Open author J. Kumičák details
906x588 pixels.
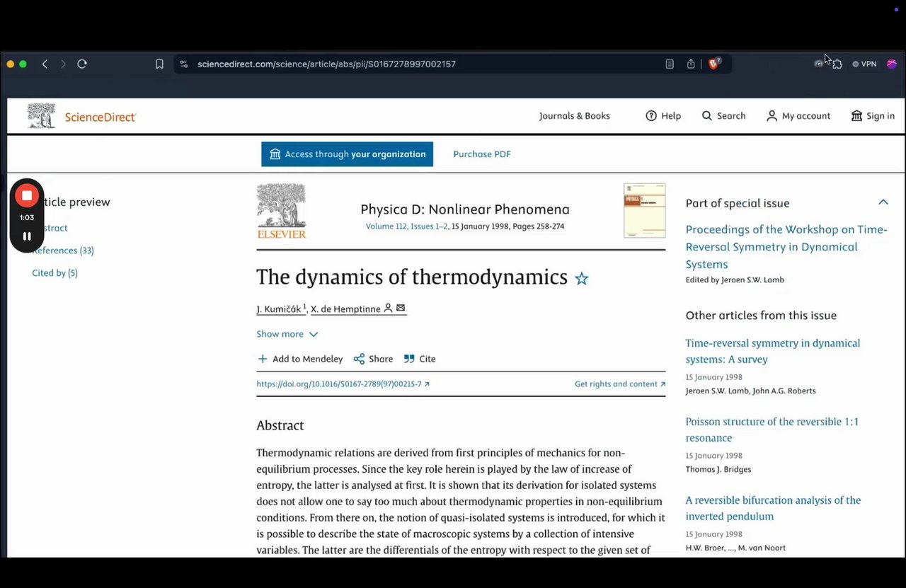(281, 309)
